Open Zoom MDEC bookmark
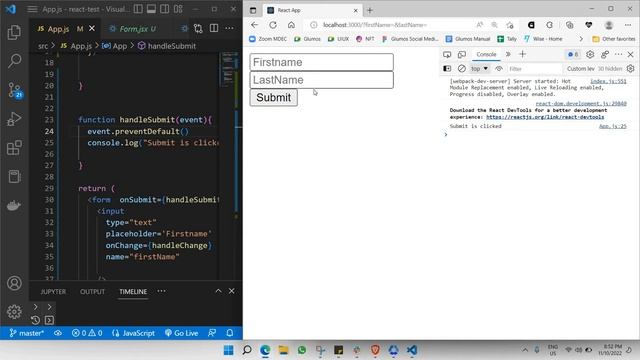Viewport: 640px width, 360px height. tap(268, 39)
